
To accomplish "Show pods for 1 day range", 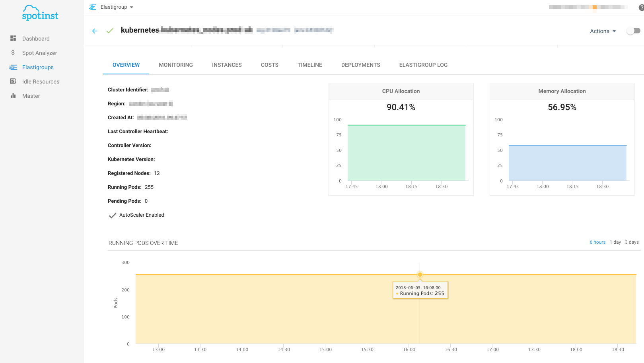I will pyautogui.click(x=615, y=242).
